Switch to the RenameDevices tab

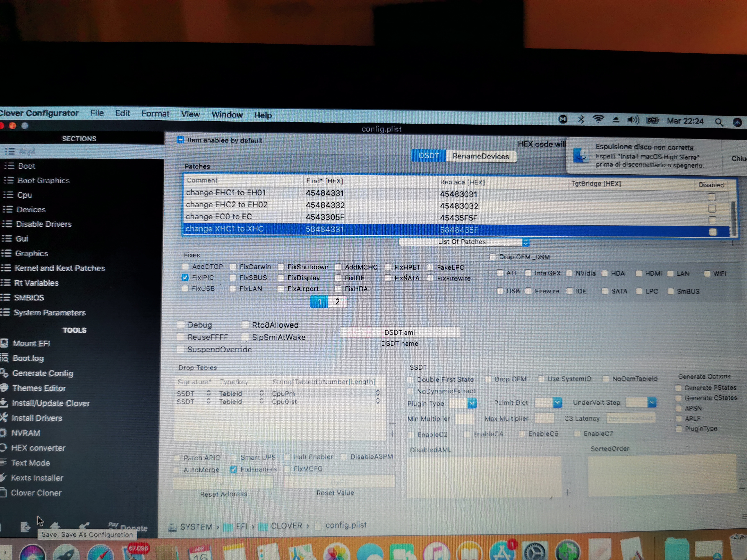click(481, 156)
